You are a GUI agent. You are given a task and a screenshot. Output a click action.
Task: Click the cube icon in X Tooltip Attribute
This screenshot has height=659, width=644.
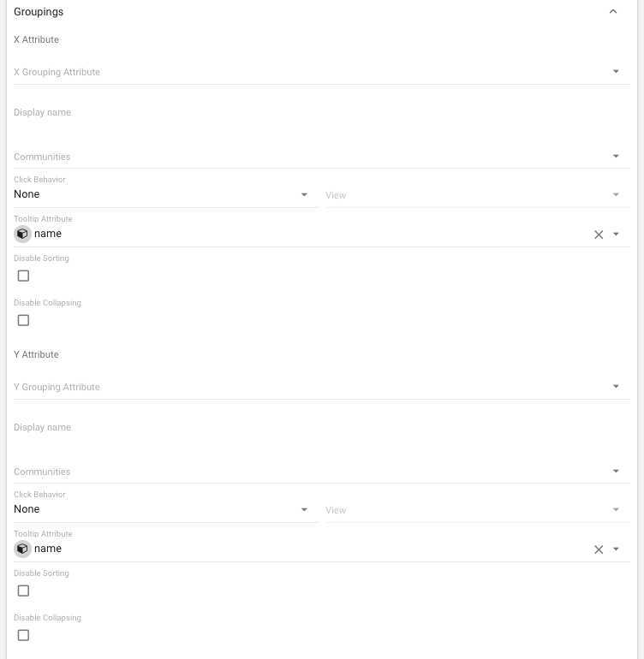pyautogui.click(x=23, y=234)
